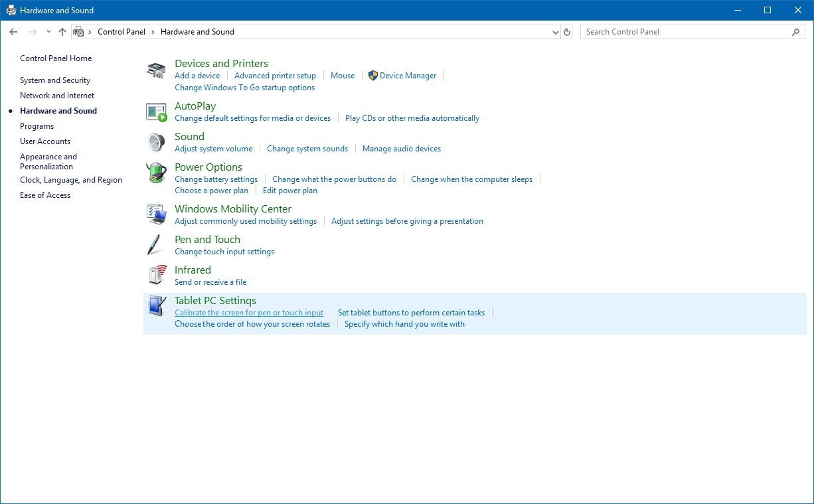
Task: Open Appearance and Personalization
Action: click(x=48, y=161)
